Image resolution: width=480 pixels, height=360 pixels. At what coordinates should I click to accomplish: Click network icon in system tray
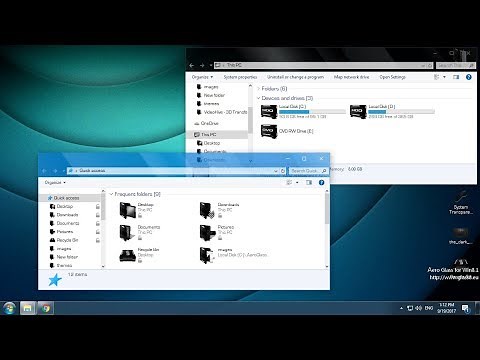click(410, 308)
